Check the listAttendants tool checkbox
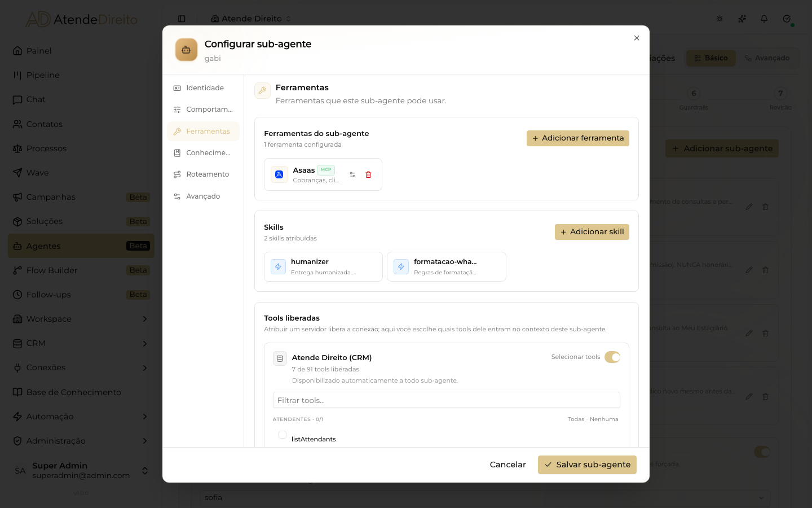812x508 pixels. 283,435
